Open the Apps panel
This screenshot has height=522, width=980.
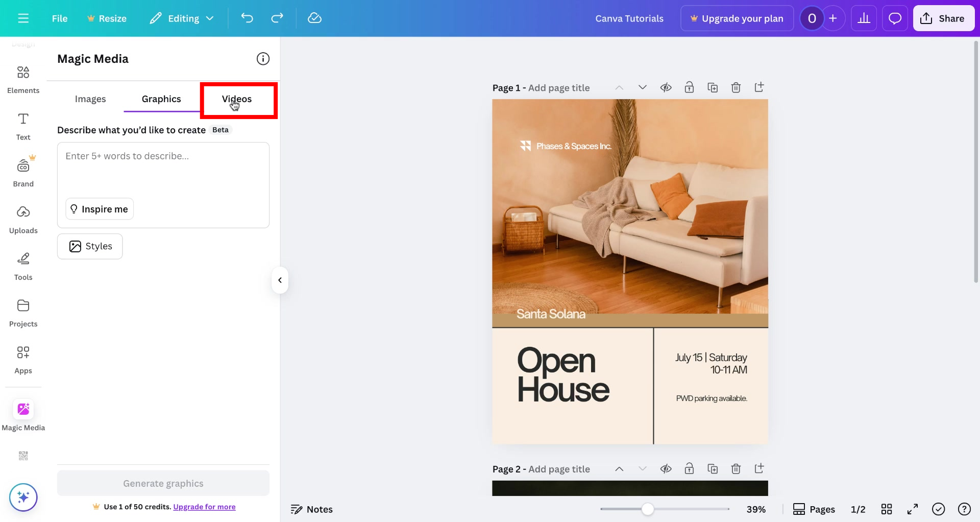tap(23, 359)
